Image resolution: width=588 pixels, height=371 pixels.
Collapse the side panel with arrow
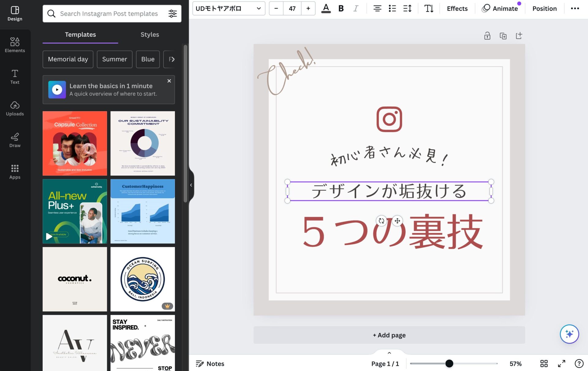(191, 185)
